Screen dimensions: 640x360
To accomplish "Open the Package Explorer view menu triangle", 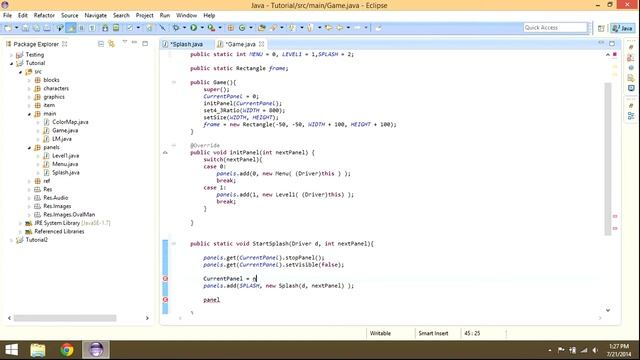I will [124, 43].
